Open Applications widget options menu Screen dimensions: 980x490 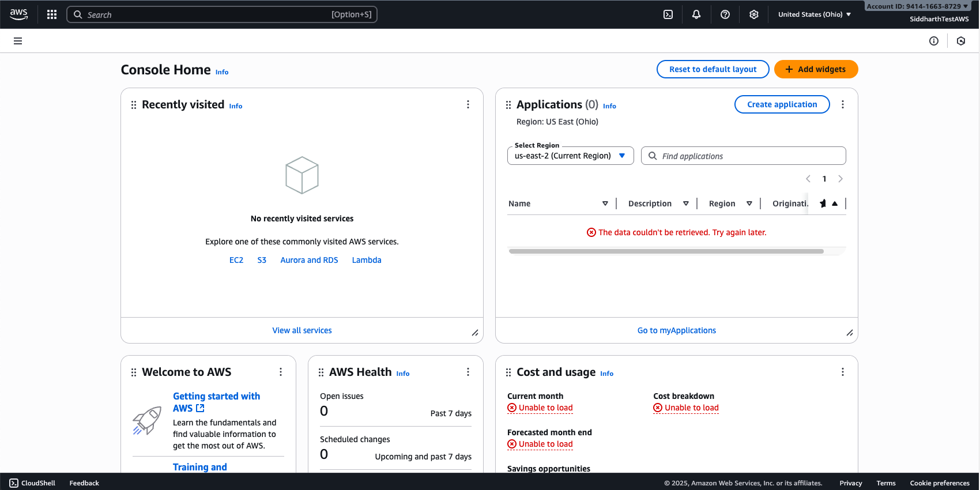(843, 104)
